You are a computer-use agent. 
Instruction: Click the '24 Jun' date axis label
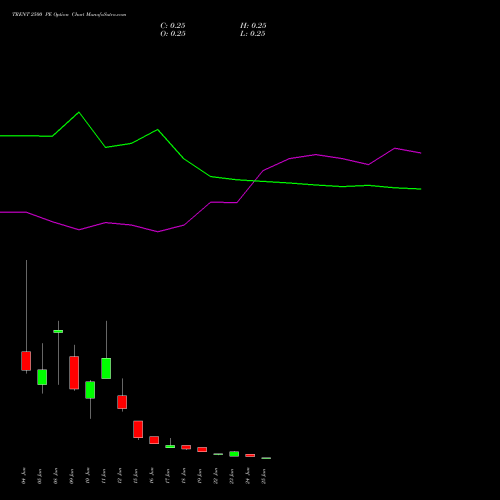248,476
